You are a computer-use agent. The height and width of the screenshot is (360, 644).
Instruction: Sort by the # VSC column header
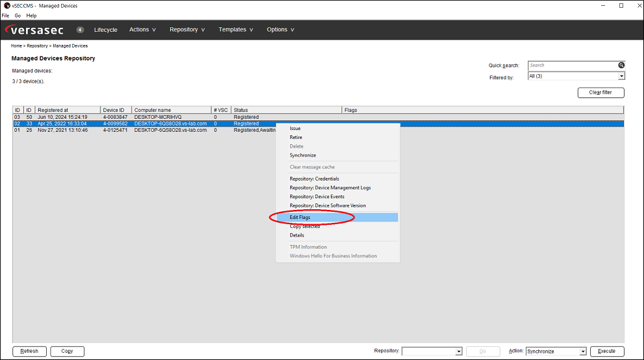coord(221,110)
